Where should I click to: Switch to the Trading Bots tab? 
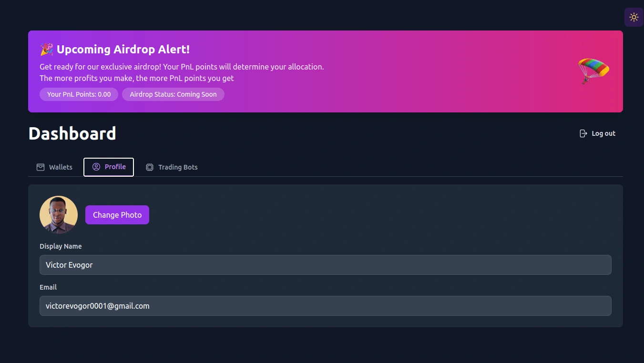pos(172,167)
